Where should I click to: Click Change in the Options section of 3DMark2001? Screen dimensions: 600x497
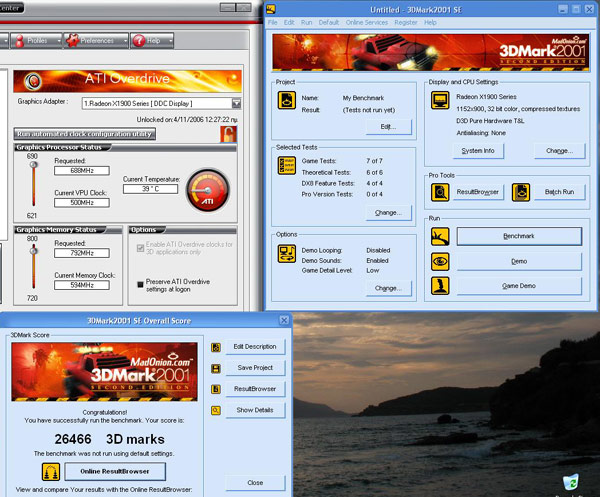click(388, 288)
